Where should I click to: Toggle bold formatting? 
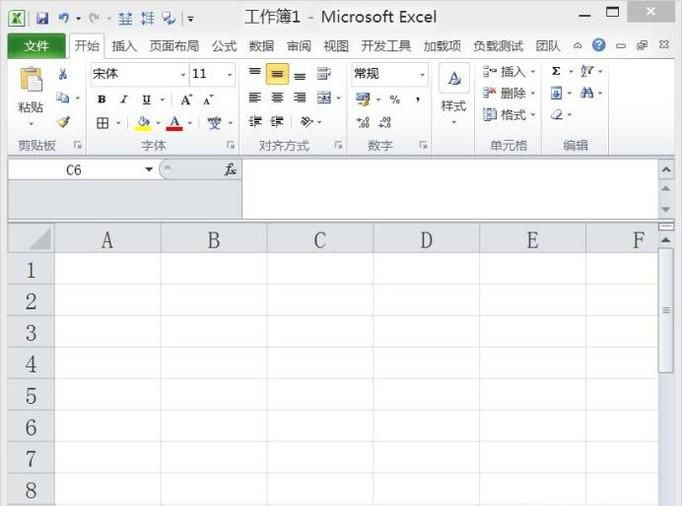102,99
